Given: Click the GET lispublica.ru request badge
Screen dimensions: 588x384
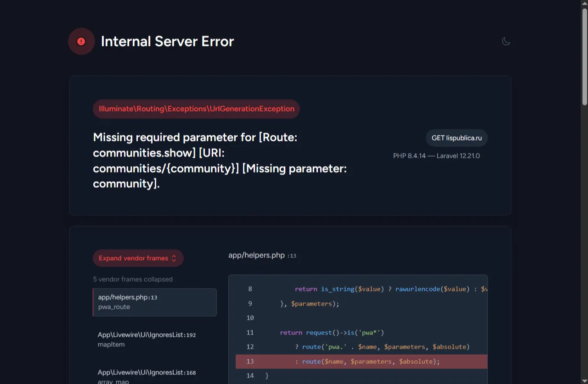Looking at the screenshot, I should tap(456, 138).
